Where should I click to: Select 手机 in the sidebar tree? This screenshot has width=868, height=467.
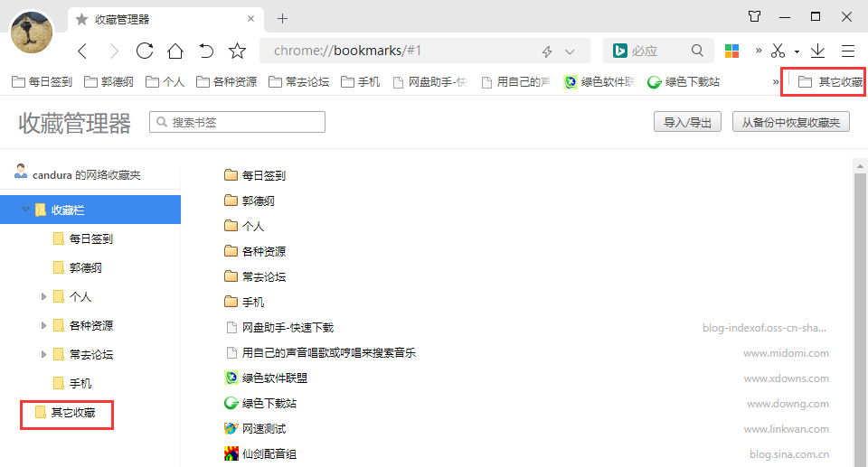(72, 383)
